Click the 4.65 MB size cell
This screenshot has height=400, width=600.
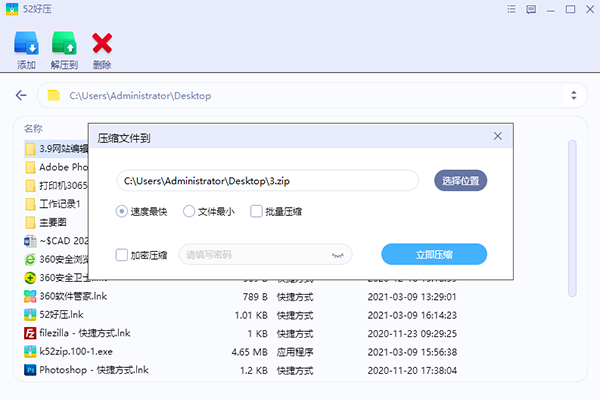(249, 352)
